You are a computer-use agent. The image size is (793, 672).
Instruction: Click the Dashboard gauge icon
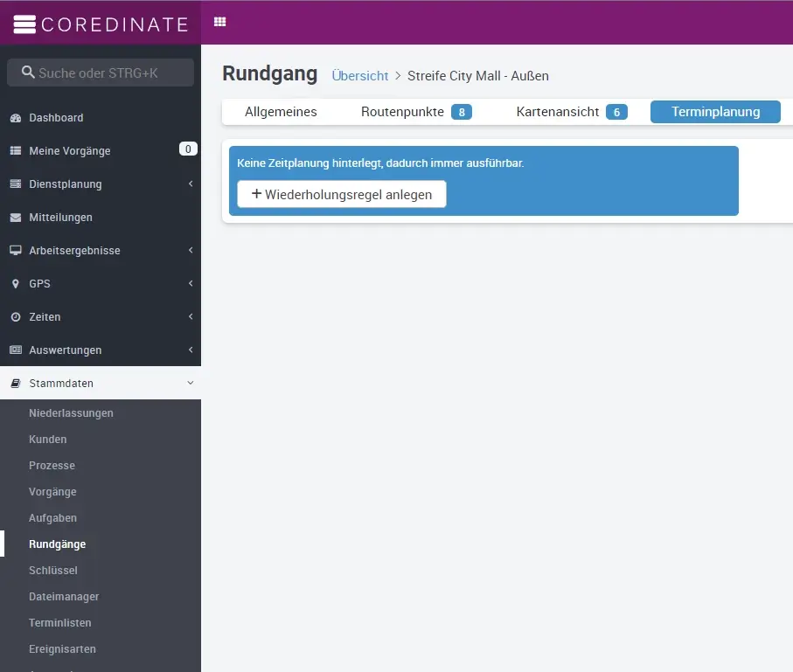coord(15,118)
